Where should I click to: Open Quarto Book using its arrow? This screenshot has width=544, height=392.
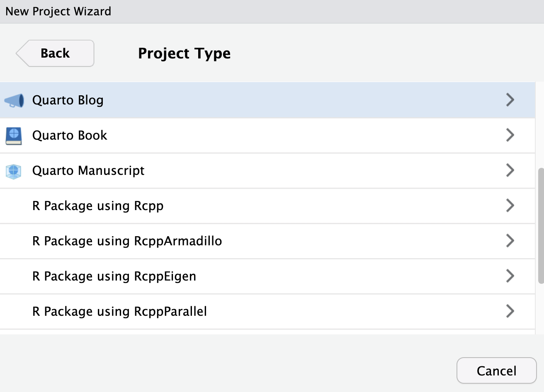coord(510,135)
